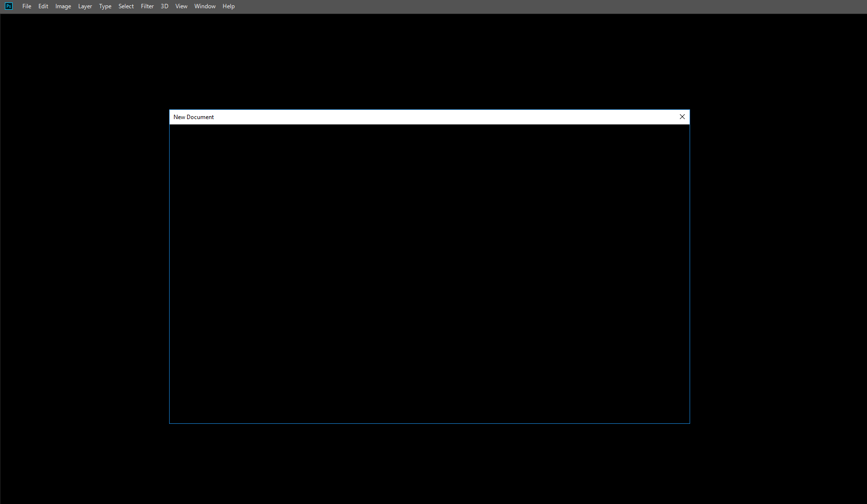Open the 3D menu
867x504 pixels.
pyautogui.click(x=164, y=6)
